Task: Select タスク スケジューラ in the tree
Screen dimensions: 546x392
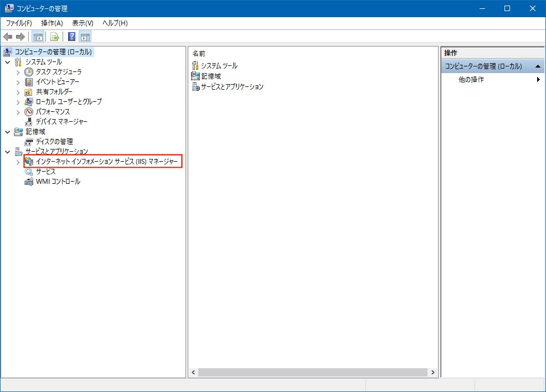Action: coord(59,72)
